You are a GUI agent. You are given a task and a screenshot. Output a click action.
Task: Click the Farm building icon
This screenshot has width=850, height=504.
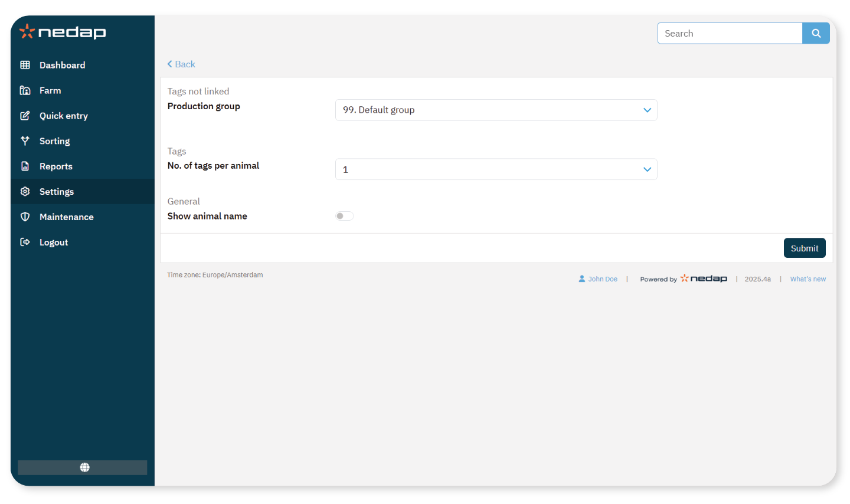pos(25,90)
